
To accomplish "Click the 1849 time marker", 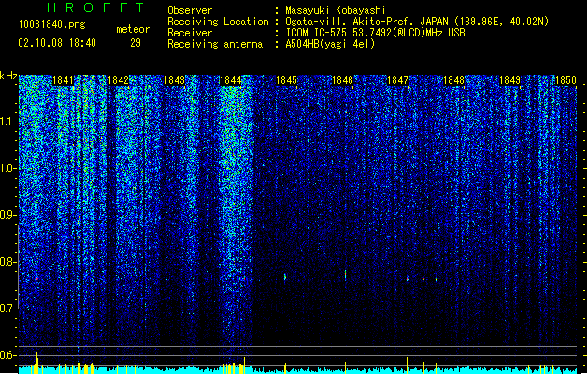I will (x=510, y=80).
